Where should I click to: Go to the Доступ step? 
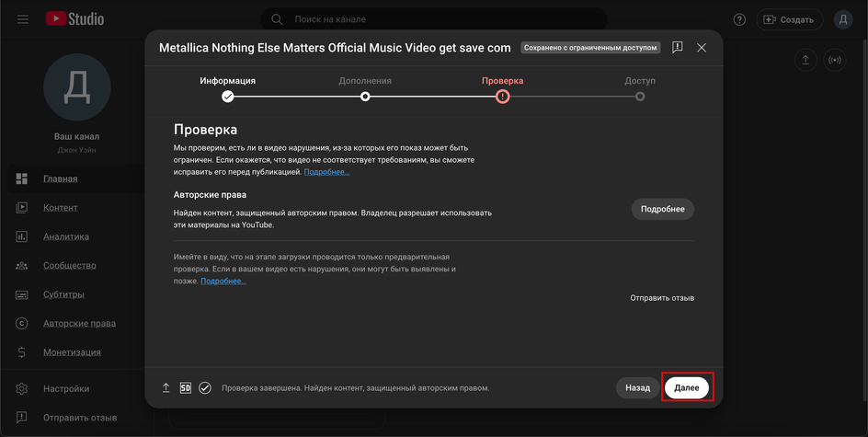[x=640, y=81]
